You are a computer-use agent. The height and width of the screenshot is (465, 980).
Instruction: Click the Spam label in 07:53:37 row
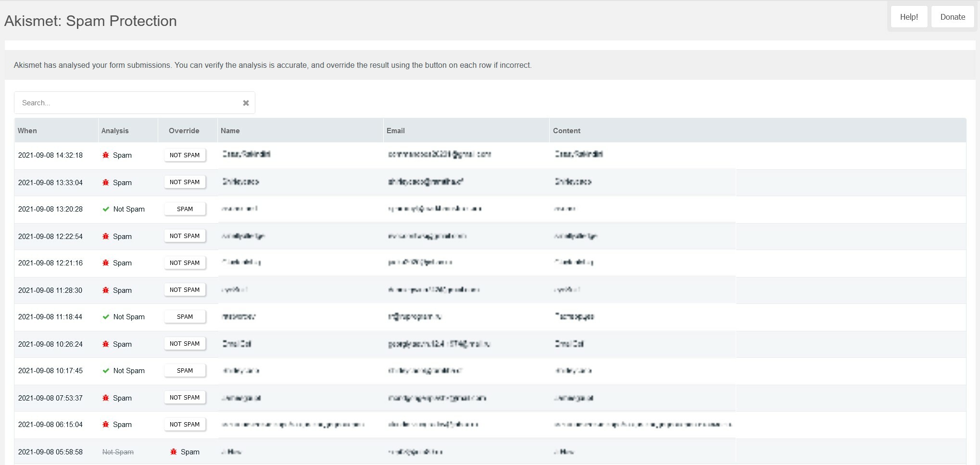click(x=122, y=398)
